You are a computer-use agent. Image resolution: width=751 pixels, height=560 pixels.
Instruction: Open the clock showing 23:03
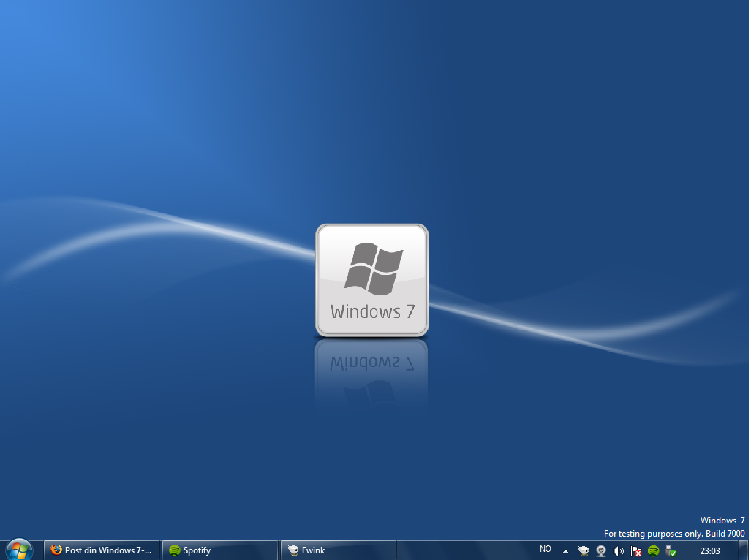[x=710, y=551]
